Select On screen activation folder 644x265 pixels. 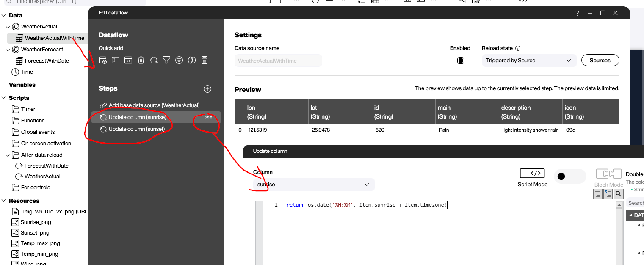click(x=46, y=144)
